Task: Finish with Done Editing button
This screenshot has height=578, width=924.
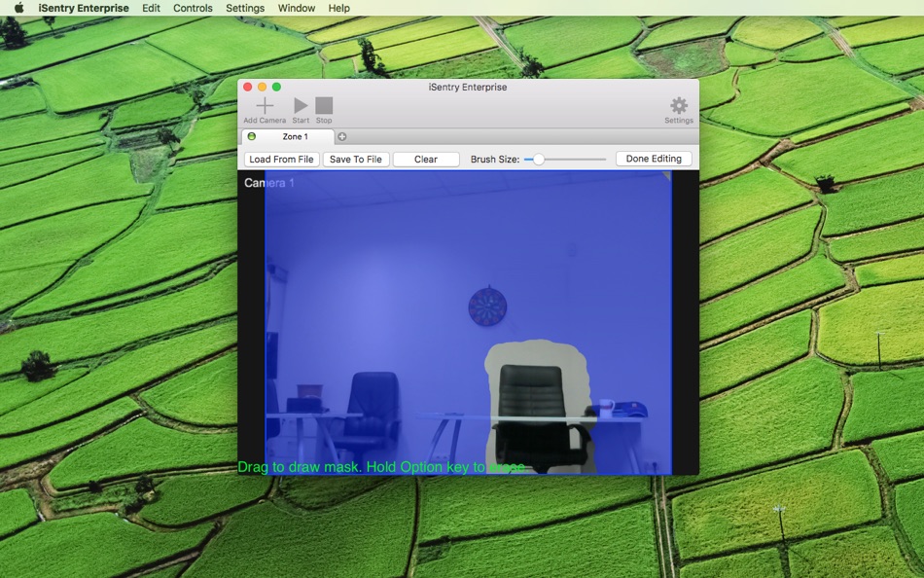Action: pyautogui.click(x=654, y=159)
